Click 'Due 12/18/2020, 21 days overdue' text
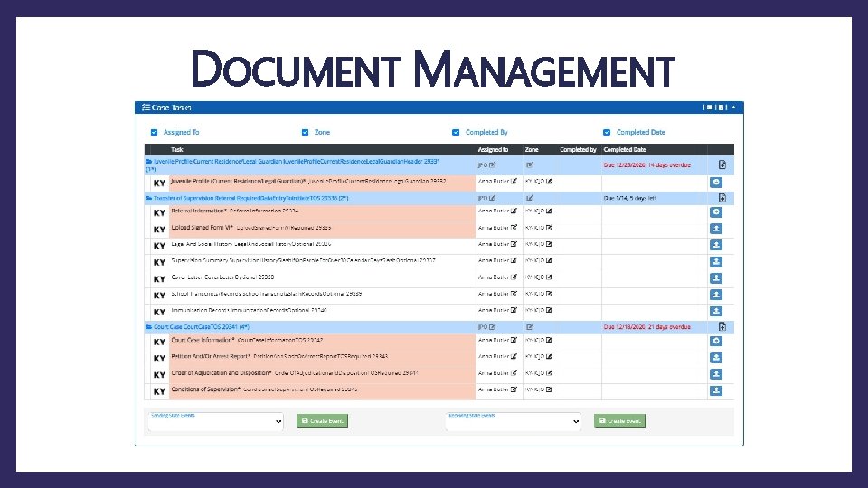The width and height of the screenshot is (868, 488). pos(646,327)
